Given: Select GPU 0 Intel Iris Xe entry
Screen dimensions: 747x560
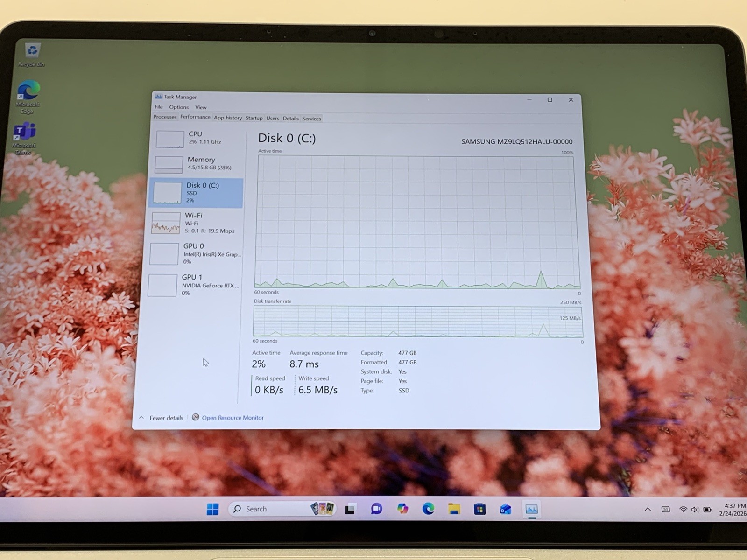Looking at the screenshot, I should click(x=195, y=253).
